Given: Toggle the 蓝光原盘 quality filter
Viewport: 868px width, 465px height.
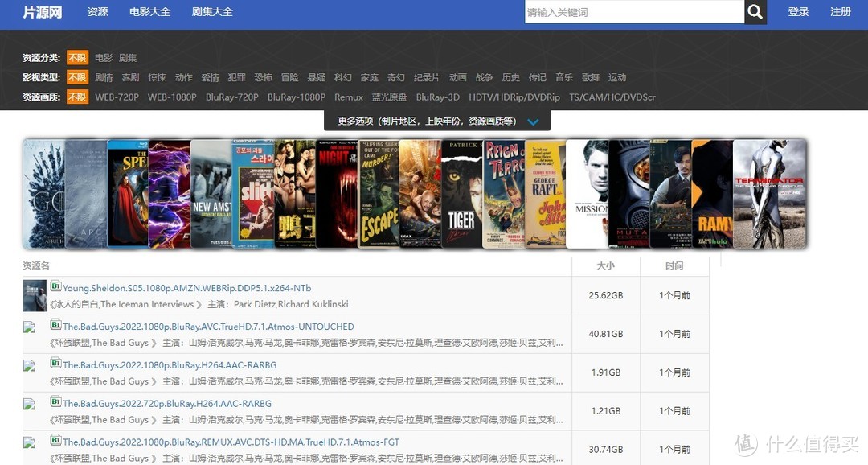Looking at the screenshot, I should [389, 97].
